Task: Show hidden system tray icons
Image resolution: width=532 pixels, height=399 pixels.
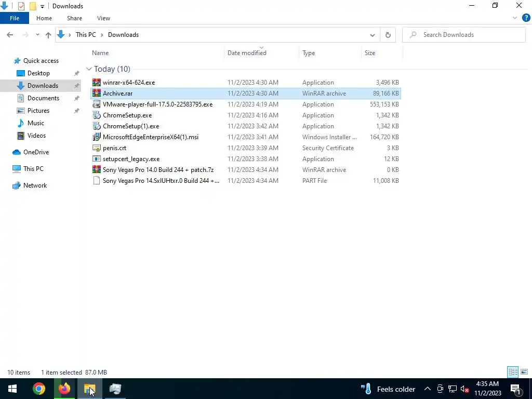Action: pos(428,389)
